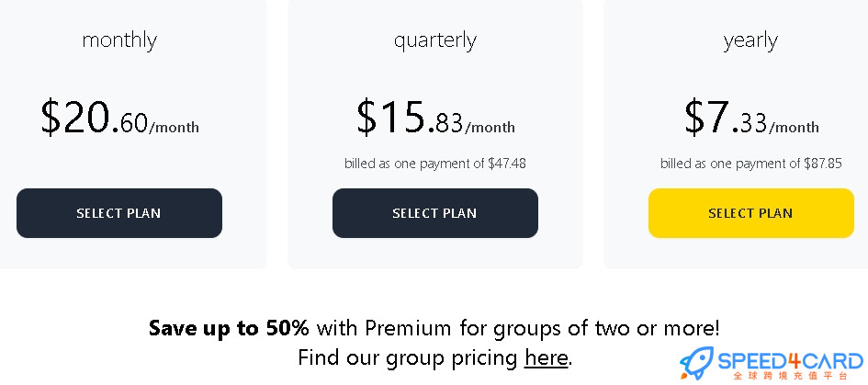Click the $7.33/month price
Screen dimensions: 868x385
coord(751,118)
